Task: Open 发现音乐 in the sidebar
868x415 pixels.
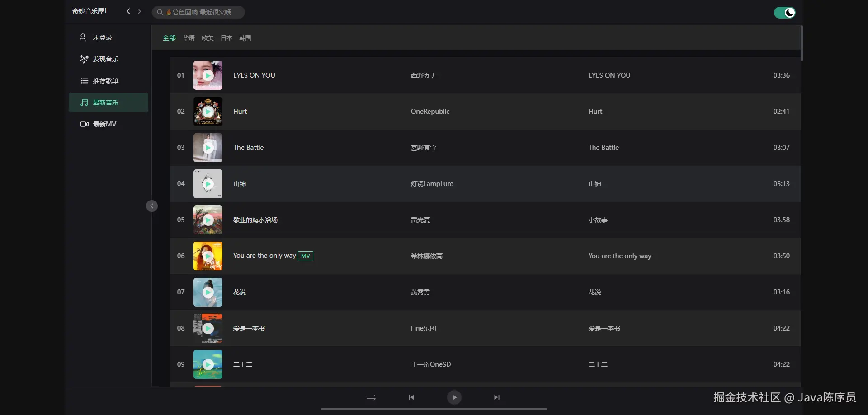Action: (105, 59)
